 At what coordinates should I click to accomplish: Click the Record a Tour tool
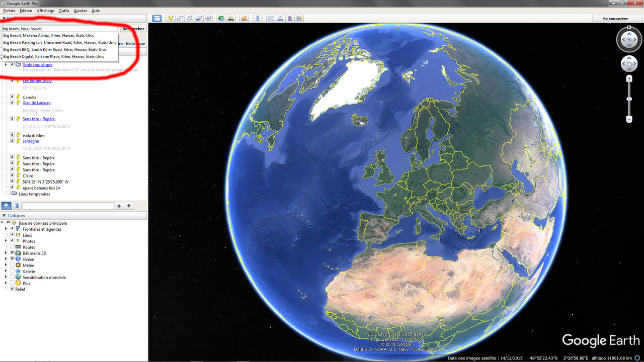[208, 19]
